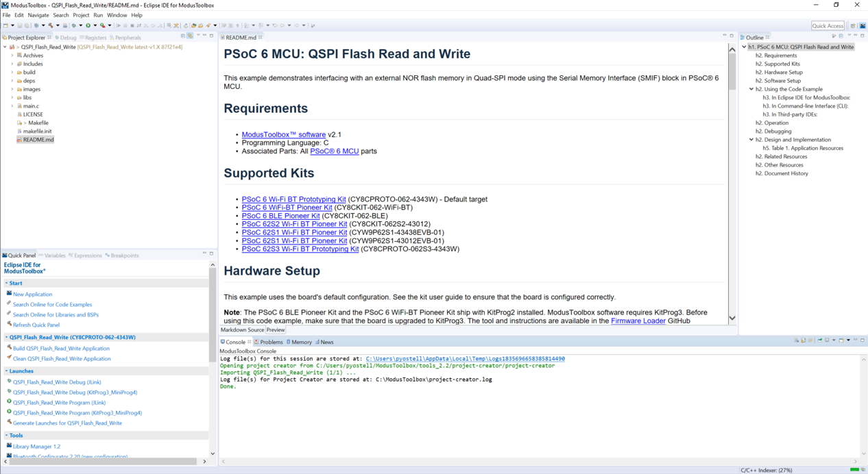Click the Scroll Lock icon in Console
This screenshot has height=474, width=868.
(x=804, y=340)
